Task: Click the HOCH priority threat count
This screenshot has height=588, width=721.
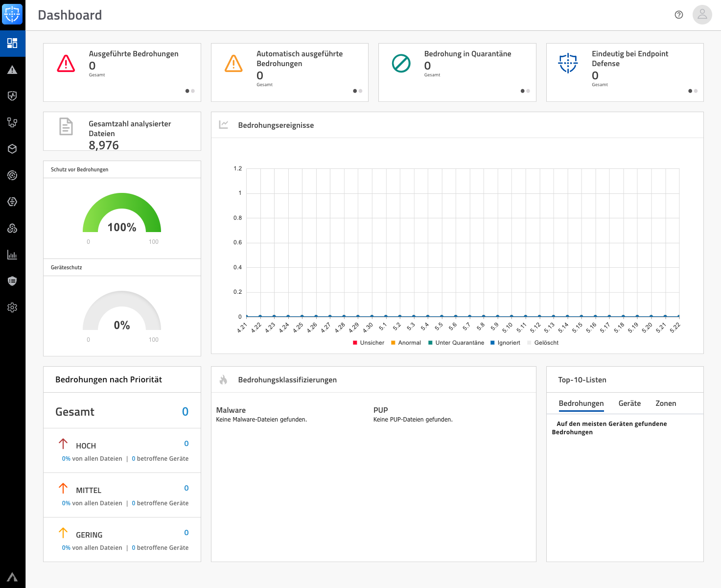Action: (x=186, y=444)
